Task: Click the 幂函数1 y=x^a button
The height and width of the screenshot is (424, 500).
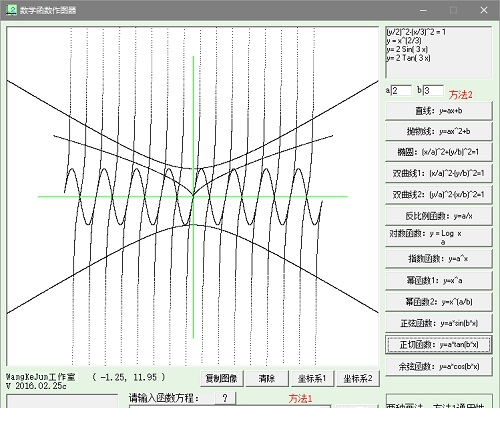Action: (439, 280)
